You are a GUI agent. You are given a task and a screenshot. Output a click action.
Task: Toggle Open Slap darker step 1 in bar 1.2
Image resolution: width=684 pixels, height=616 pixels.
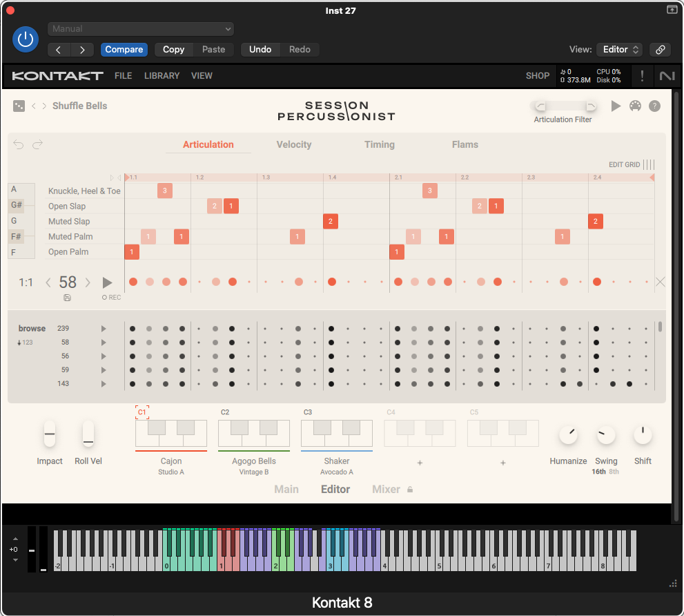(231, 206)
